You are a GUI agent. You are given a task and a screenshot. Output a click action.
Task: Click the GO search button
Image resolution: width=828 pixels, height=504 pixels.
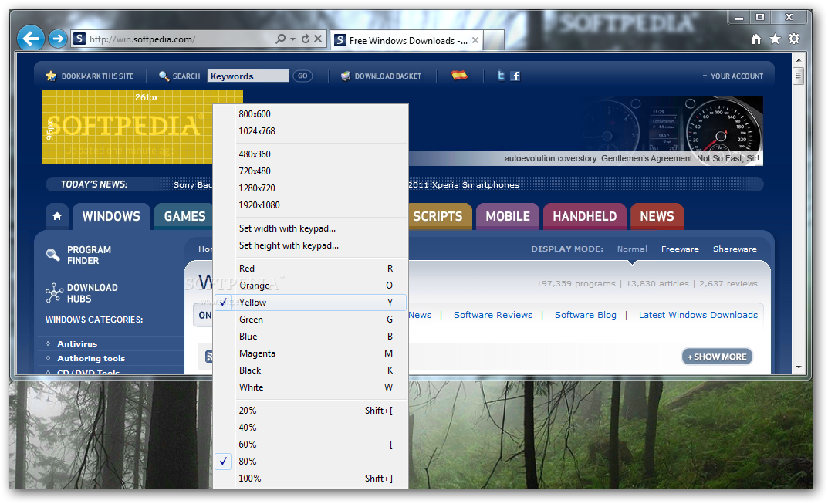tap(302, 76)
